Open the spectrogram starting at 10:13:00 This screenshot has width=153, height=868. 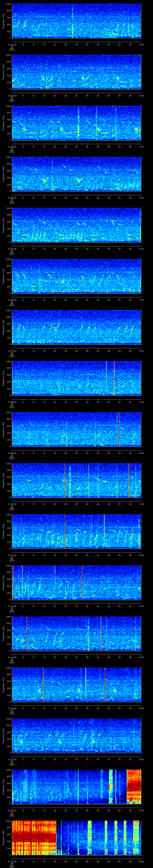(76, 633)
